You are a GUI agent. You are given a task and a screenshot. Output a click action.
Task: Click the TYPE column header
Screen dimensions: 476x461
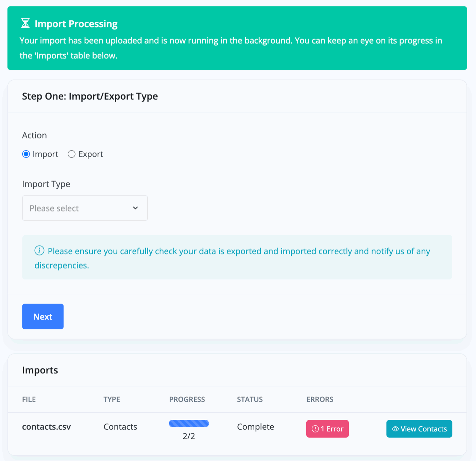pyautogui.click(x=112, y=399)
